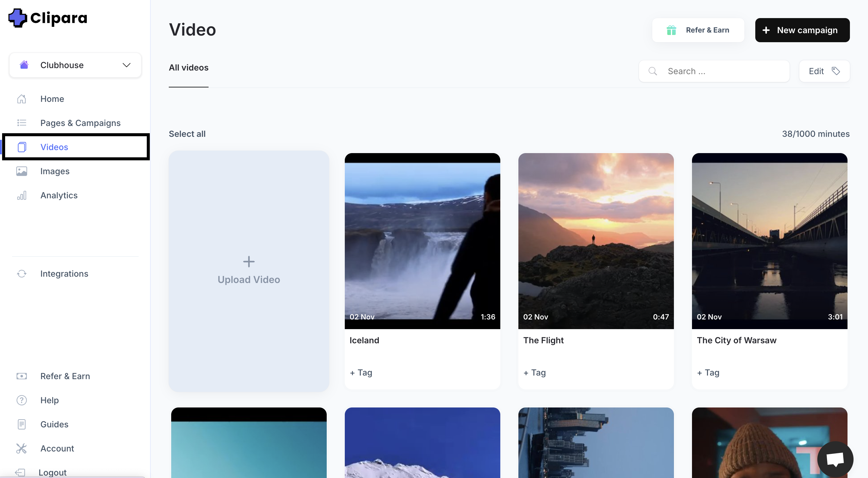Click Refer & Earn in the header

click(x=698, y=30)
